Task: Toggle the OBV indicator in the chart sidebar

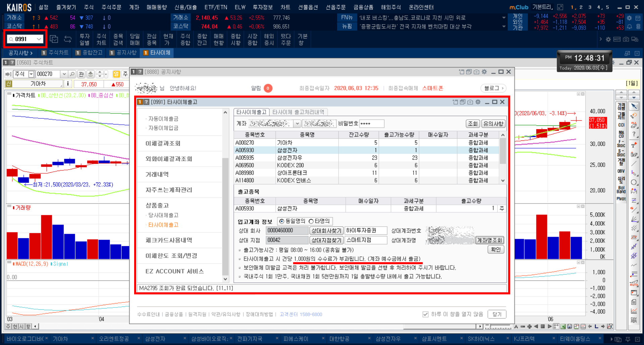Action: point(621,171)
